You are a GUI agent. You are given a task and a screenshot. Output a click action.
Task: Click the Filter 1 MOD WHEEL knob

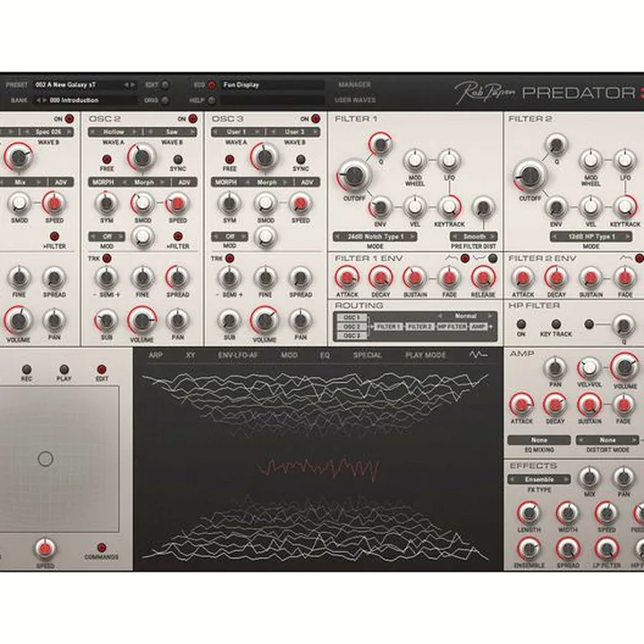click(415, 161)
